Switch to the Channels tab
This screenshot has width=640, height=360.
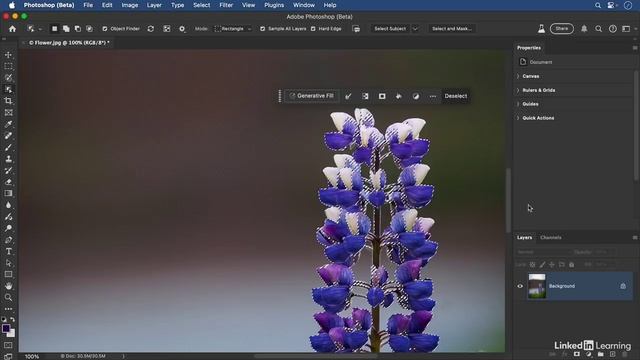click(551, 238)
